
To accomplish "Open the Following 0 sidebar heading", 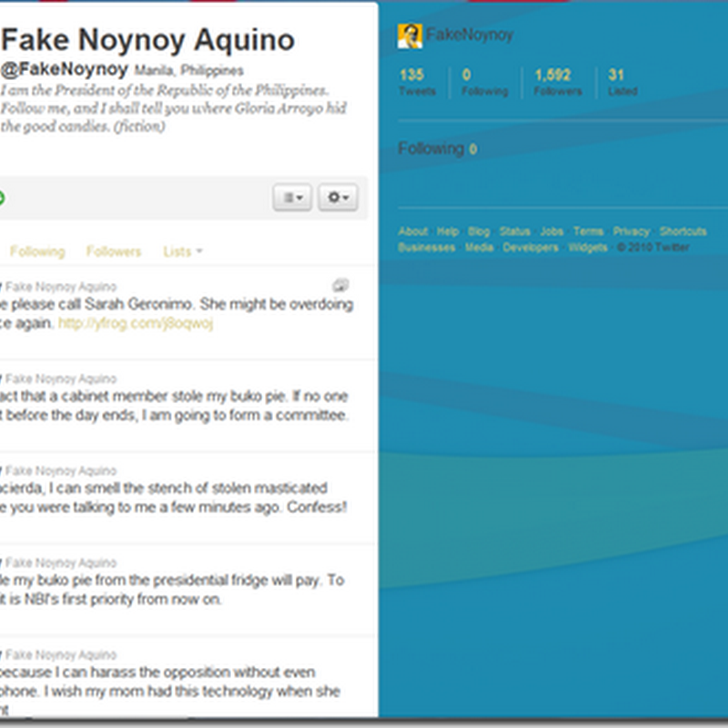I will pos(438,148).
